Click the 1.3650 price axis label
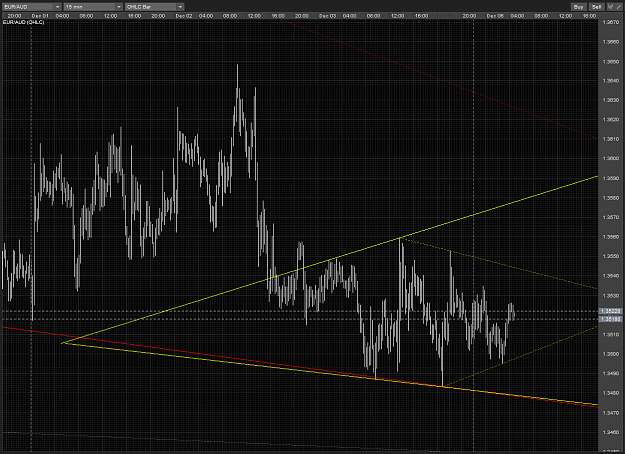 [611, 62]
